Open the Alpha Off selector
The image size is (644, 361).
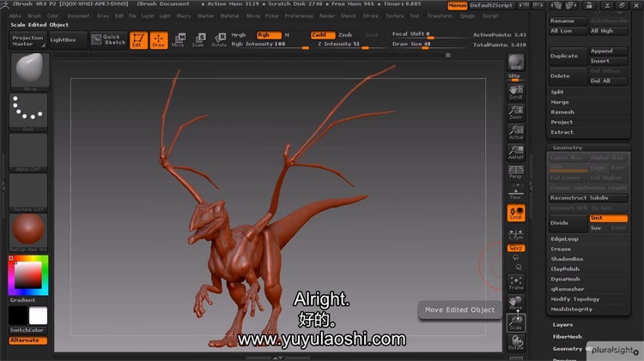pos(28,152)
